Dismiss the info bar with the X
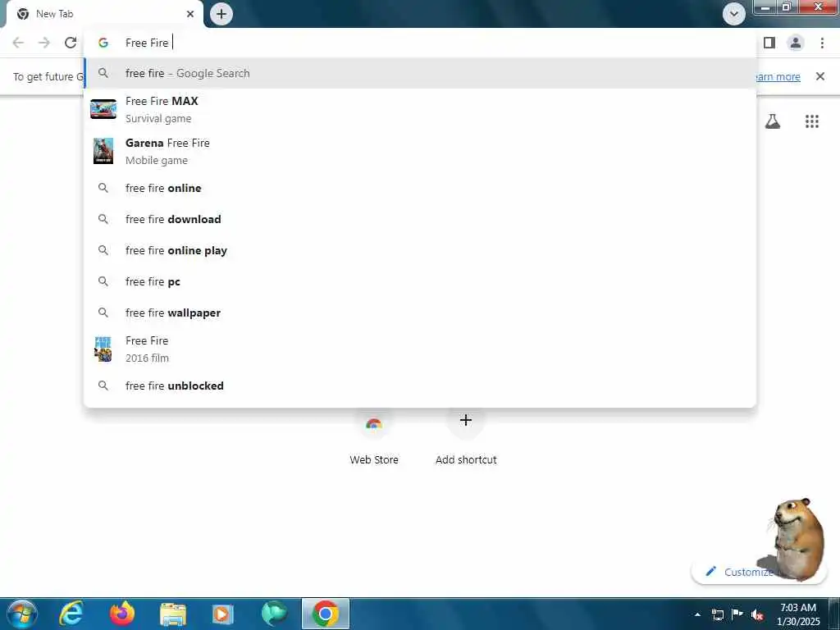The height and width of the screenshot is (630, 840). 820,76
